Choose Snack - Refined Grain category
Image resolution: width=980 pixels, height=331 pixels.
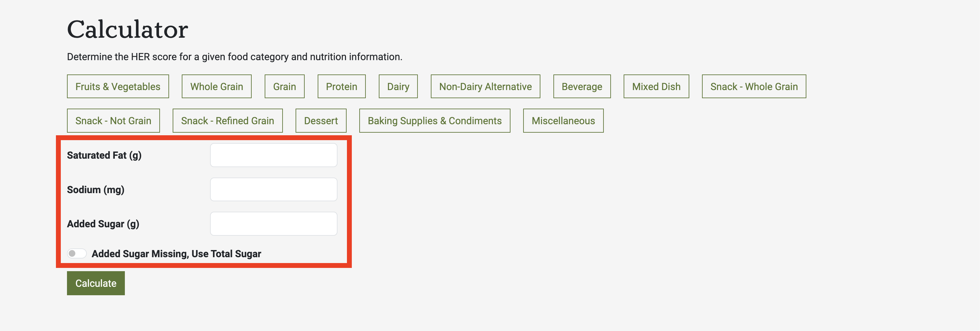pyautogui.click(x=228, y=121)
